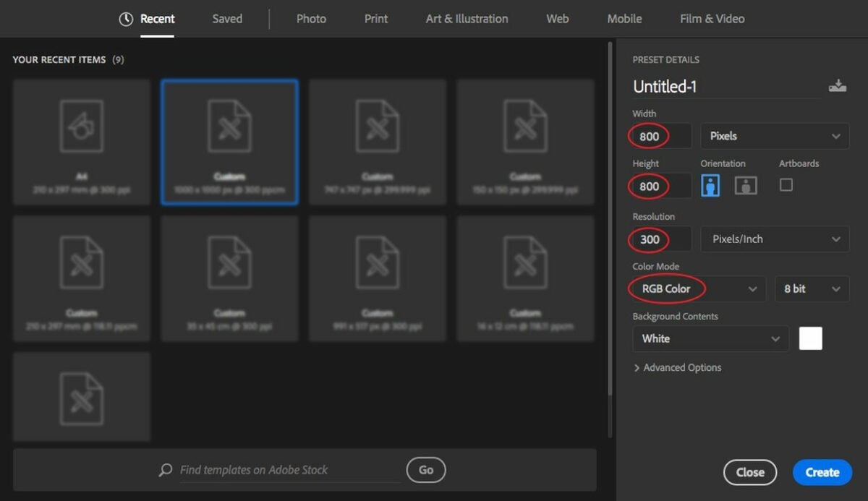Open the Film & Video tab

point(712,19)
